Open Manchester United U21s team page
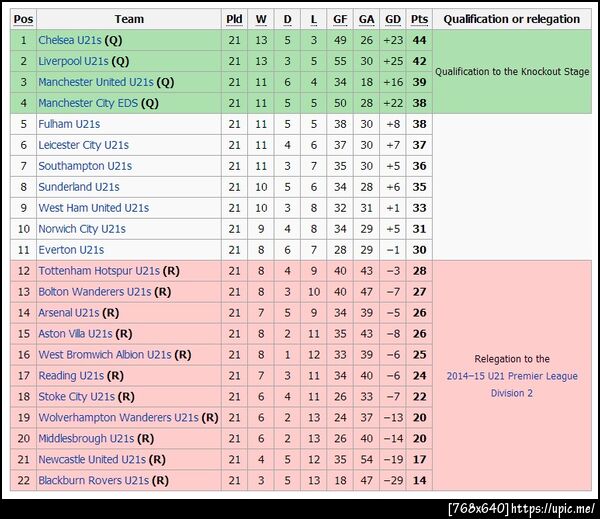600x519 pixels. (96, 82)
